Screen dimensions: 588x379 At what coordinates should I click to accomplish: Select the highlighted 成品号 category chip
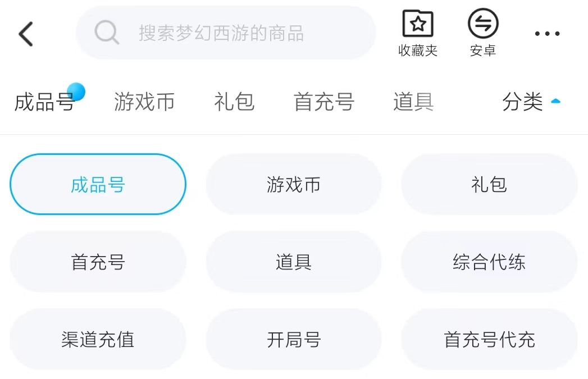pos(98,184)
